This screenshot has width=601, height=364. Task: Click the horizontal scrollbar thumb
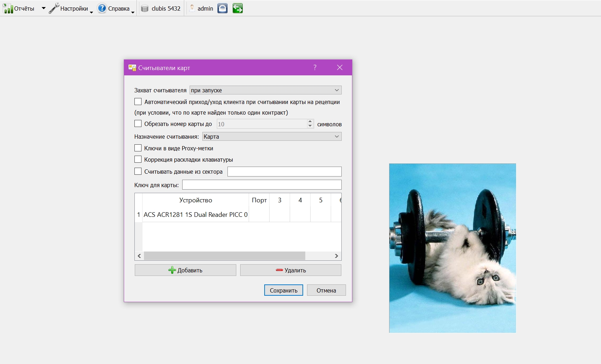coord(225,256)
